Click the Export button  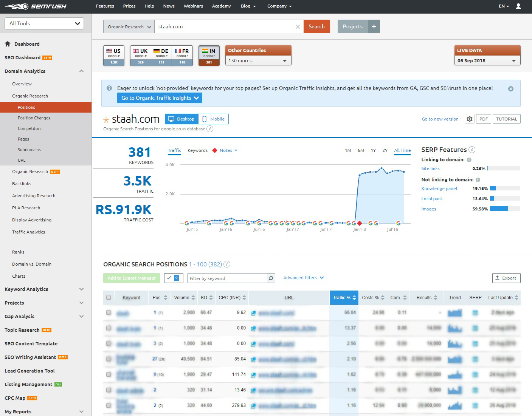click(506, 278)
